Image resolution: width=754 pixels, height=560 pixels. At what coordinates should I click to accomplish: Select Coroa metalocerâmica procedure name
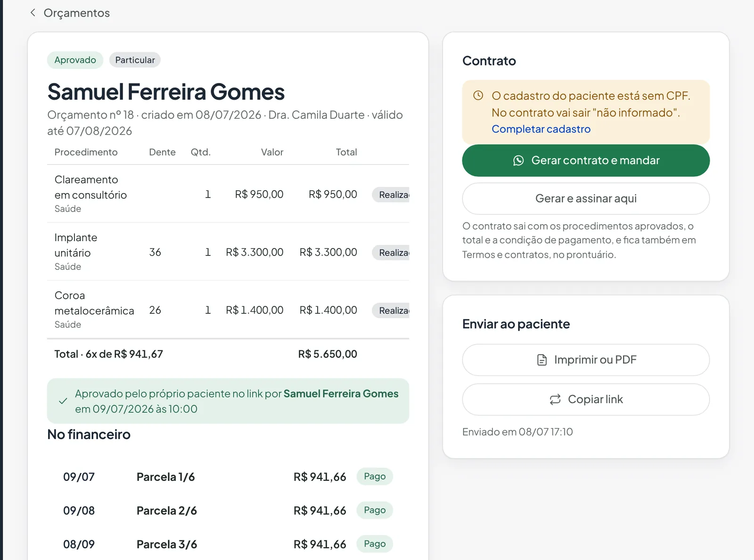94,303
